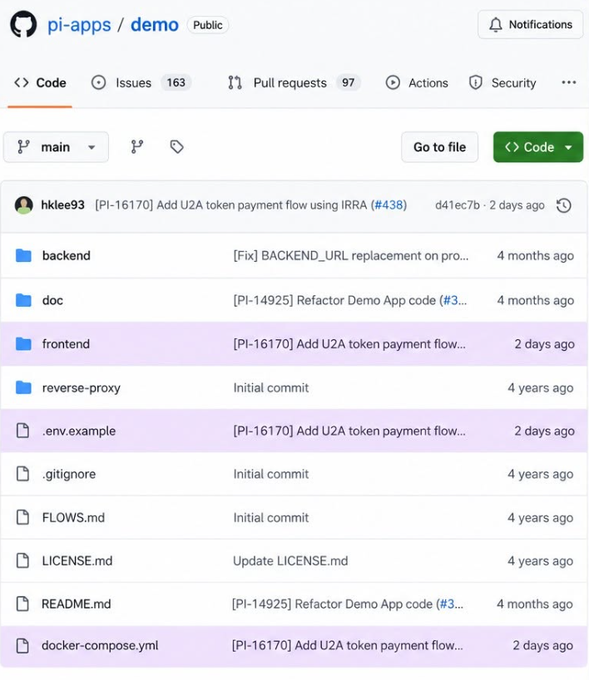
Task: Open the README.md file
Action: (x=76, y=604)
